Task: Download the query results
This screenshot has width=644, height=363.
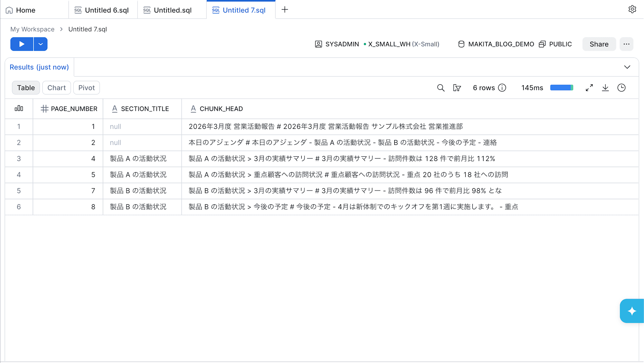Action: tap(605, 88)
